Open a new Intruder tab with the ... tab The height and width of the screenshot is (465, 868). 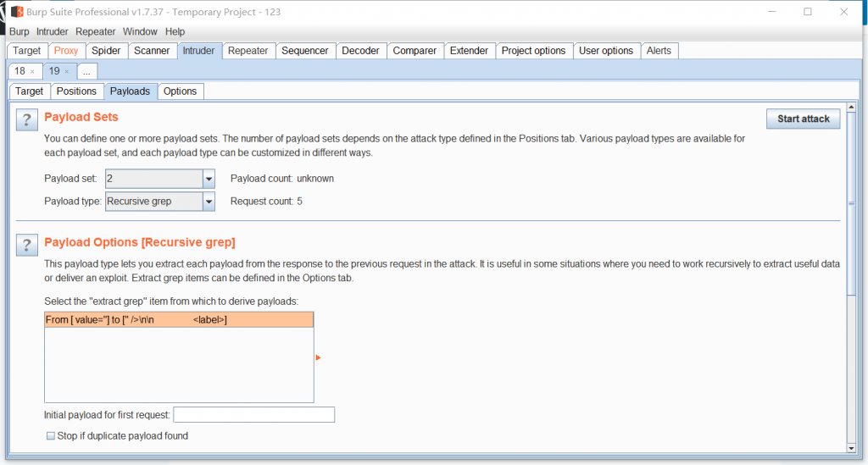[86, 72]
